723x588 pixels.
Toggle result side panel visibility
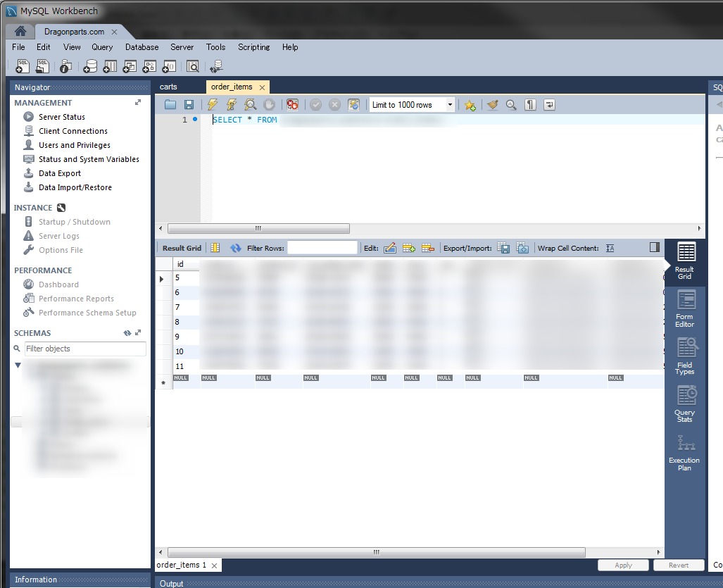pos(654,247)
